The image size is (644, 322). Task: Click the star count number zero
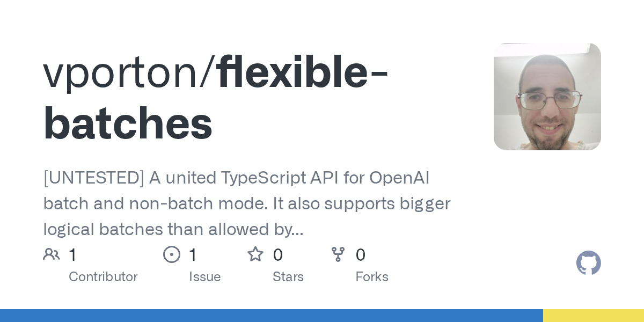(x=277, y=255)
